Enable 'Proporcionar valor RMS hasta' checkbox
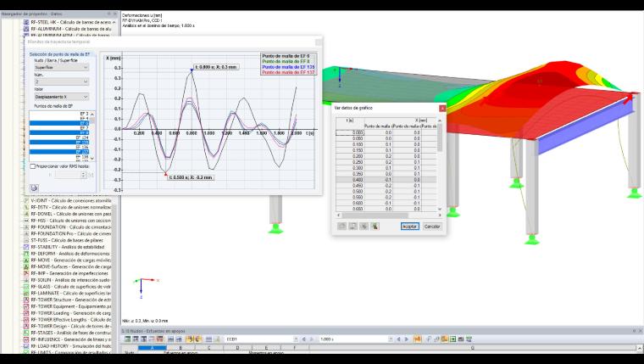The width and height of the screenshot is (644, 364). (x=33, y=166)
